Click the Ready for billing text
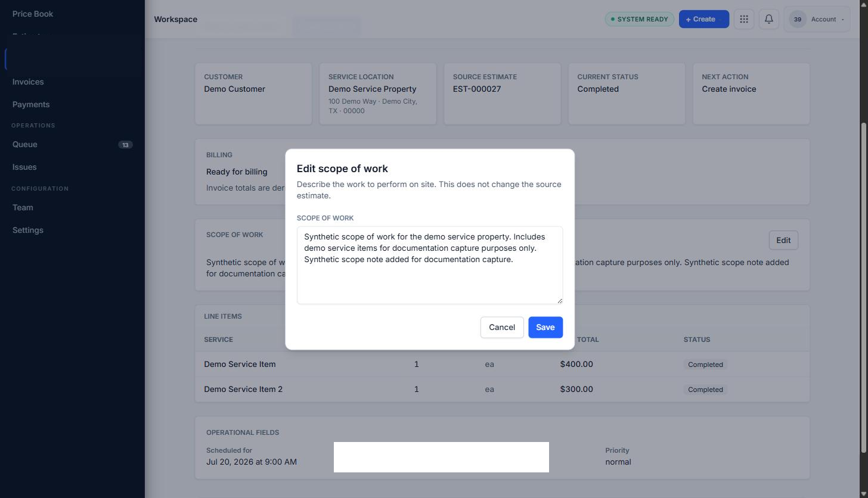This screenshot has height=498, width=868. [237, 172]
